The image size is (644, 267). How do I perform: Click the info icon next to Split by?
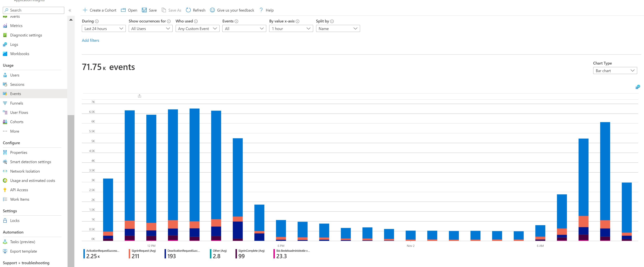pos(332,21)
